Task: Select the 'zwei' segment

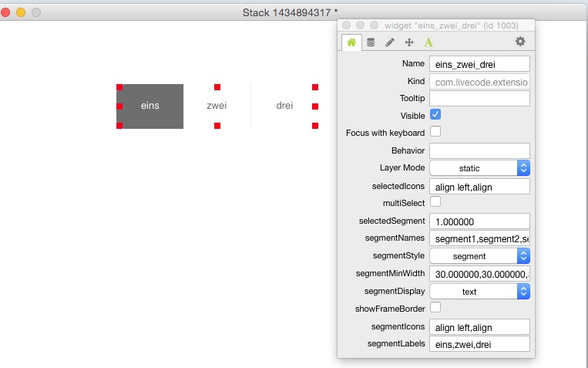Action: click(217, 106)
